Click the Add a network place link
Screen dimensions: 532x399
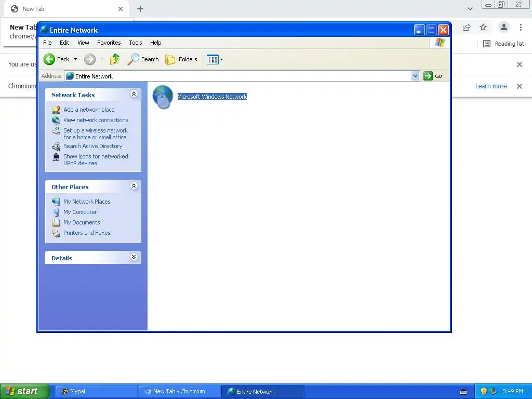point(89,110)
